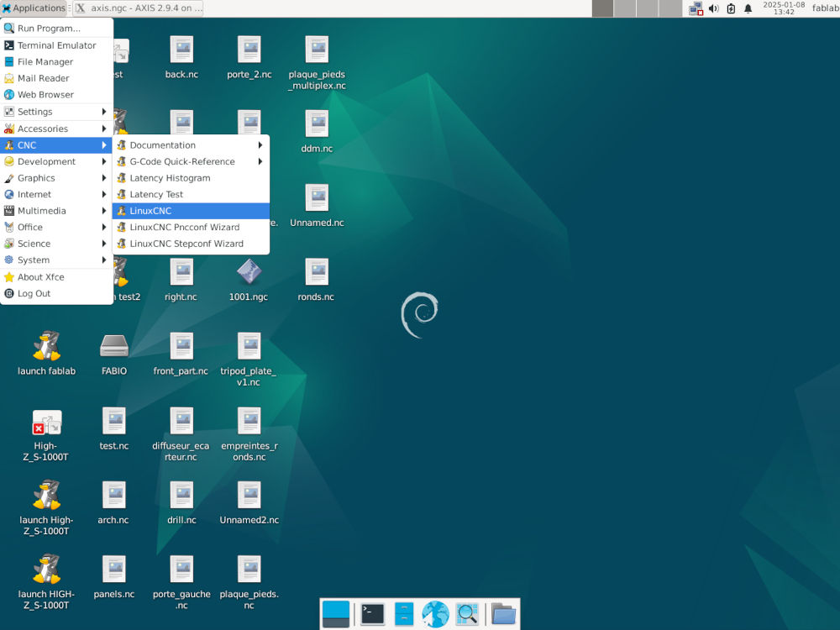Image resolution: width=840 pixels, height=630 pixels.
Task: Open porte_2.nc desktop file icon
Action: tap(249, 50)
